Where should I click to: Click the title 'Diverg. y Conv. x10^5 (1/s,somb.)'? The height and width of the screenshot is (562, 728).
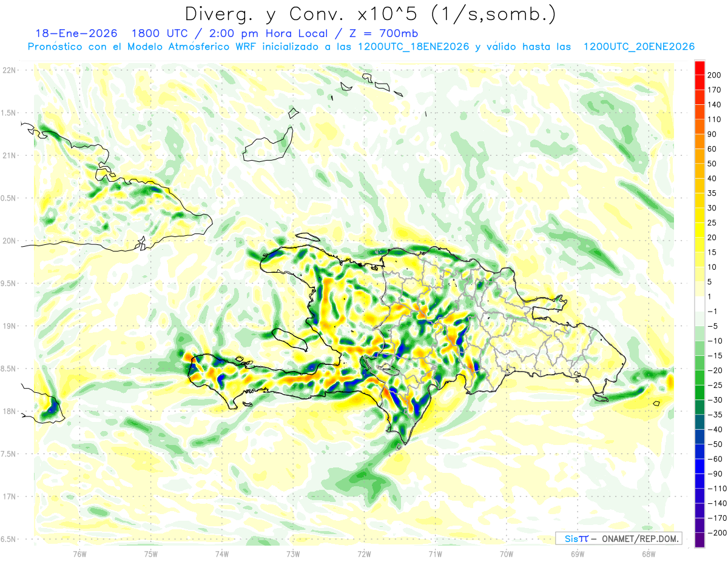[x=370, y=14]
